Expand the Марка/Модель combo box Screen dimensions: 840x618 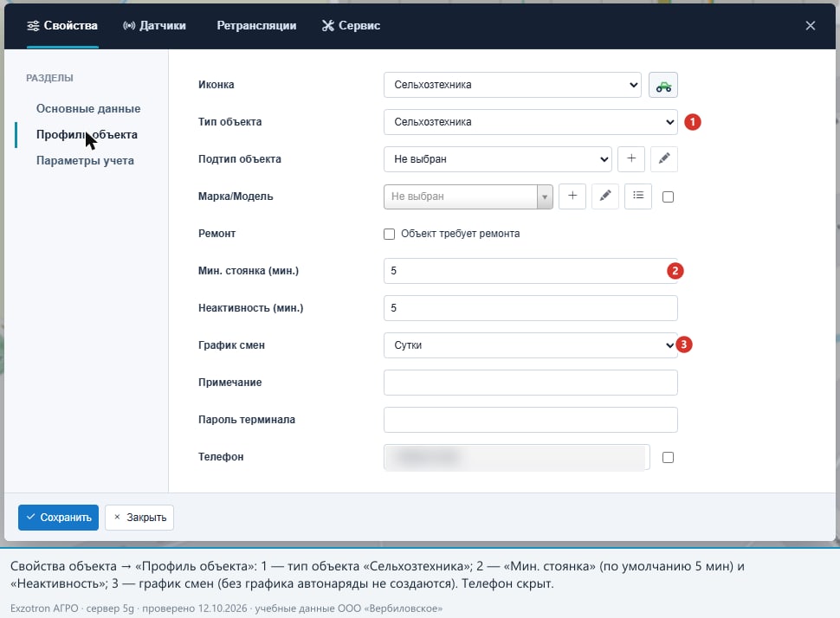point(468,196)
